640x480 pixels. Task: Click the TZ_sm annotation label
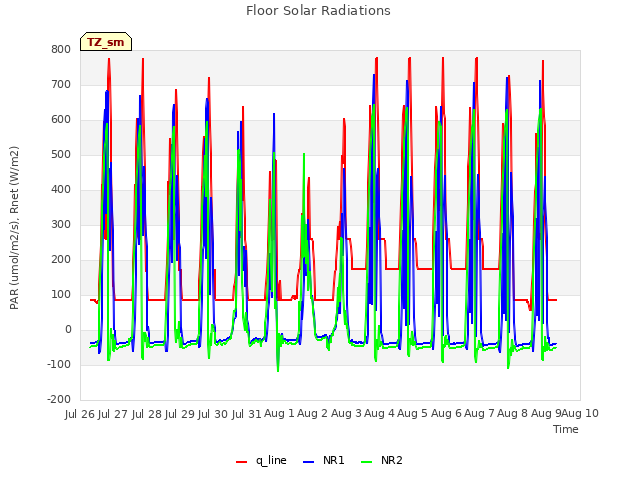[106, 42]
